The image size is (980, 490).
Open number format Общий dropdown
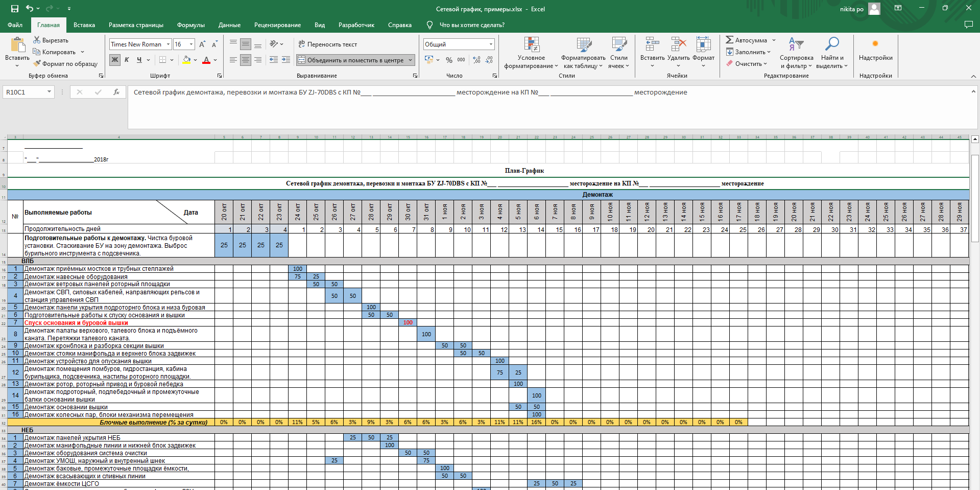[x=491, y=44]
